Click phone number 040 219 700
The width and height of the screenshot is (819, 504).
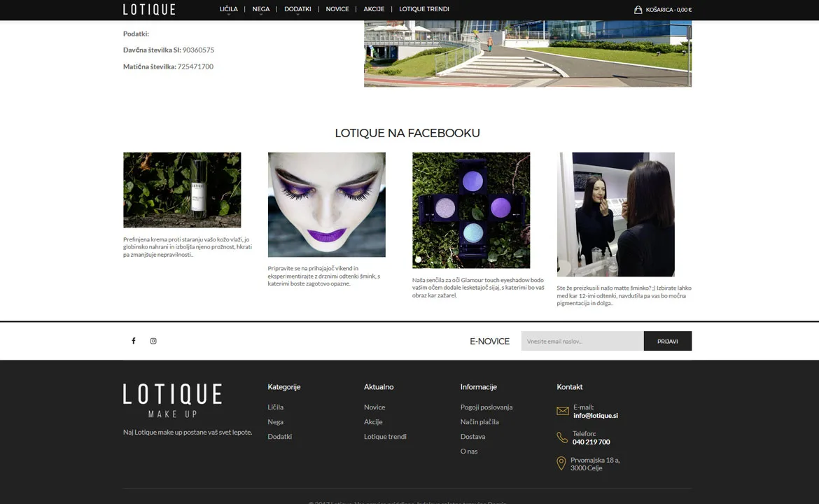(x=591, y=442)
